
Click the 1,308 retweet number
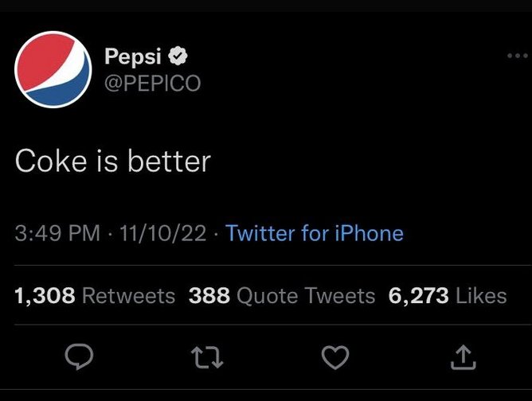tap(45, 296)
